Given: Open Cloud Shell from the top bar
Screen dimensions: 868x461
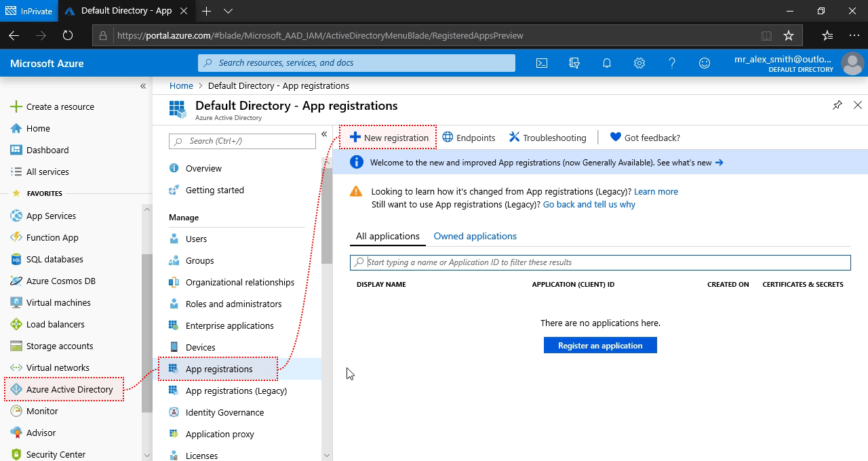Looking at the screenshot, I should point(542,63).
